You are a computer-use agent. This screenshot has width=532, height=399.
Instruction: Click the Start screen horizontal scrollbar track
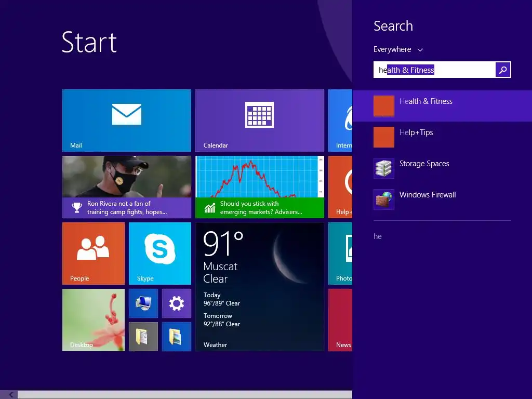click(x=185, y=395)
